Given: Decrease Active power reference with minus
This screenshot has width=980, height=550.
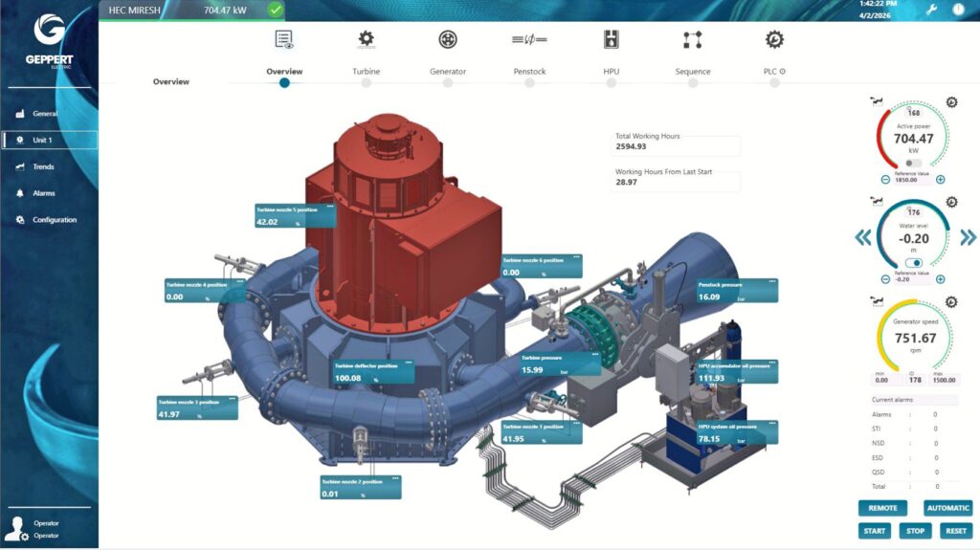Looking at the screenshot, I should pos(885,180).
